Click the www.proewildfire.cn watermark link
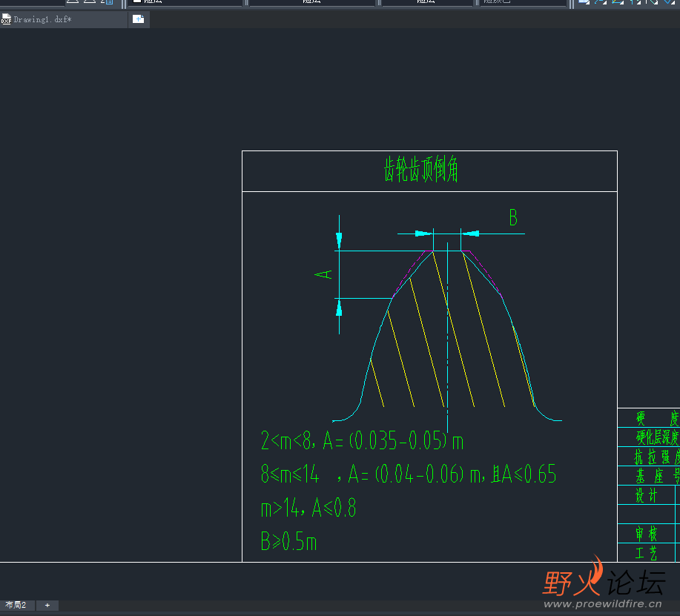680x616 pixels. tap(603, 604)
